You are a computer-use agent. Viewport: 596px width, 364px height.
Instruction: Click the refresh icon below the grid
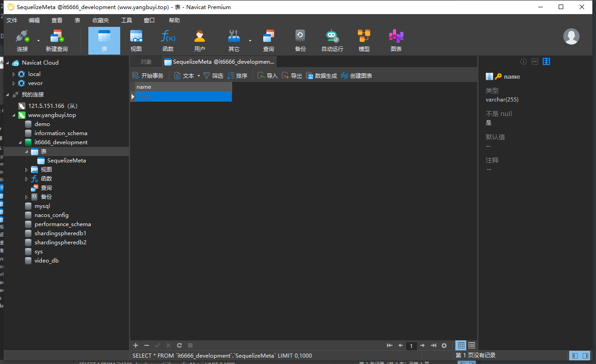point(179,346)
